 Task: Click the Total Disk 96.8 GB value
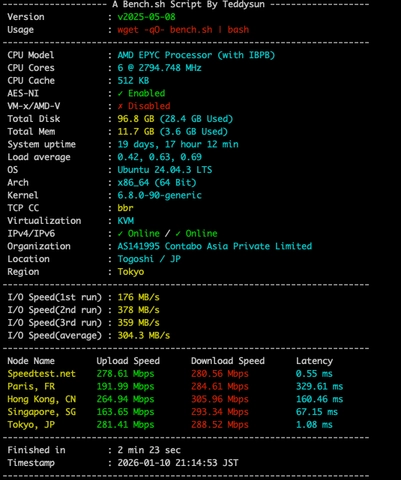(175, 119)
